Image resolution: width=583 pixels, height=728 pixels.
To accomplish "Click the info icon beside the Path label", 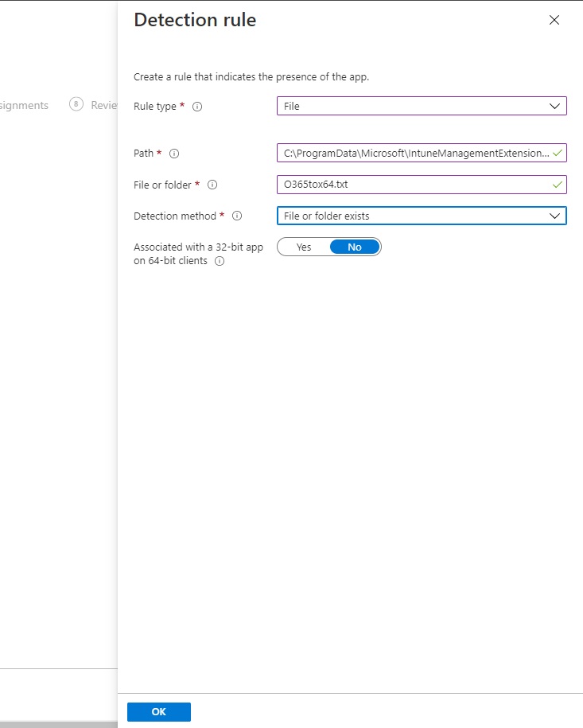I will (x=174, y=154).
